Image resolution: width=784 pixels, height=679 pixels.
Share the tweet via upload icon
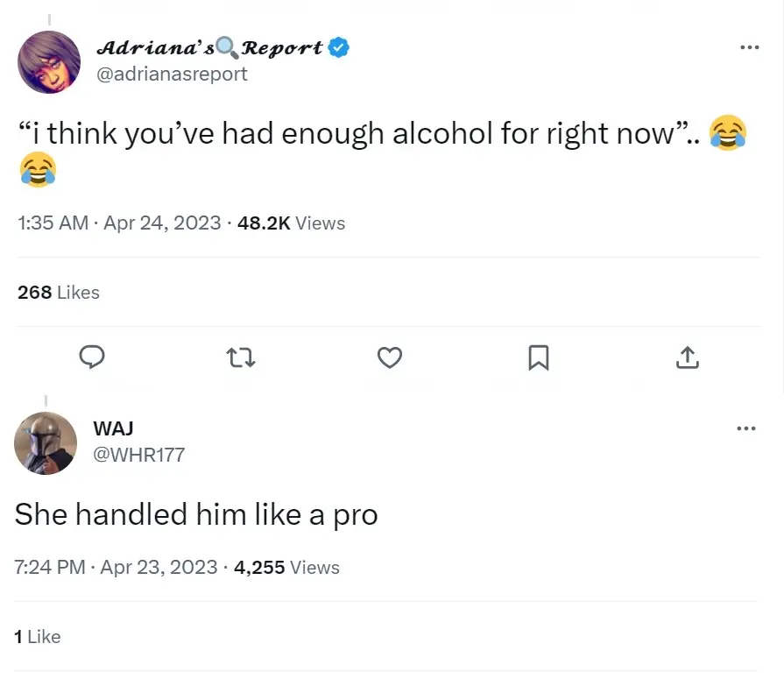[x=688, y=357]
